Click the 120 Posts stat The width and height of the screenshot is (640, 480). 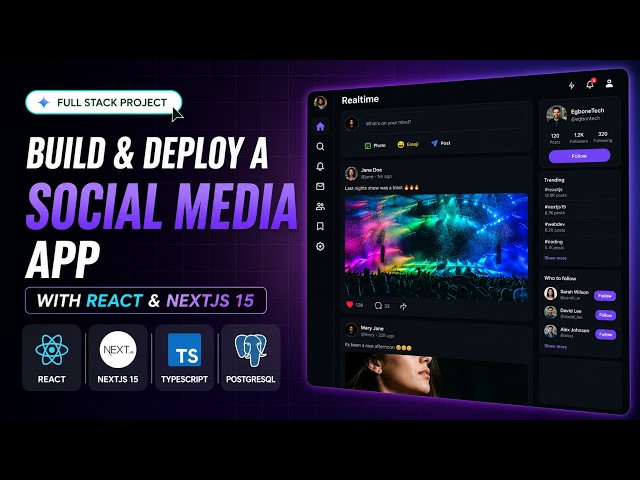coord(555,138)
